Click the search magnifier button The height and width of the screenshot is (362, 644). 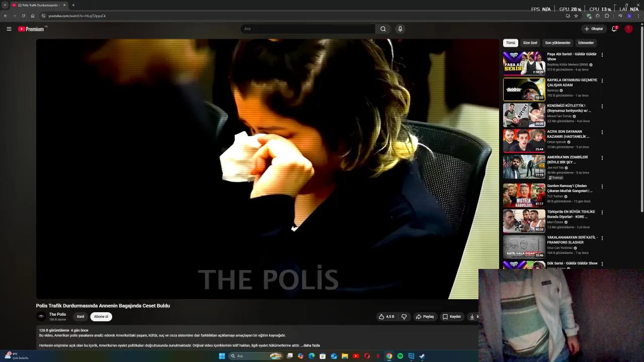(383, 29)
